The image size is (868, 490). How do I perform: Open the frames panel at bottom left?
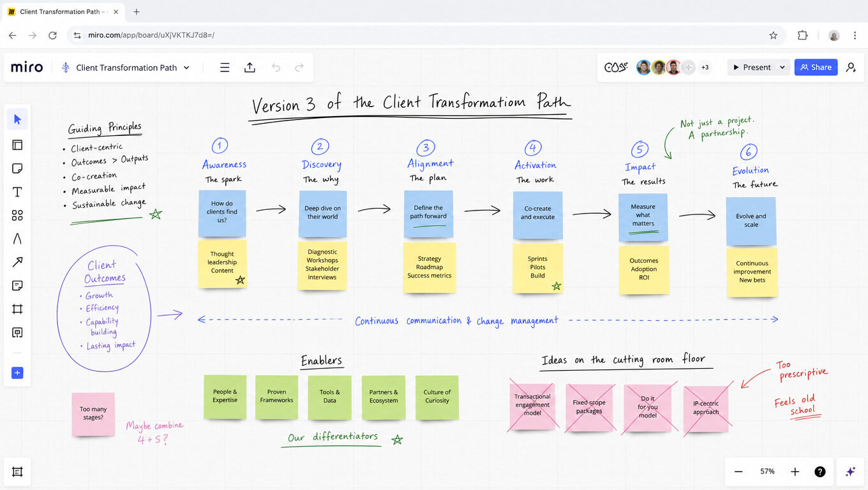click(17, 472)
